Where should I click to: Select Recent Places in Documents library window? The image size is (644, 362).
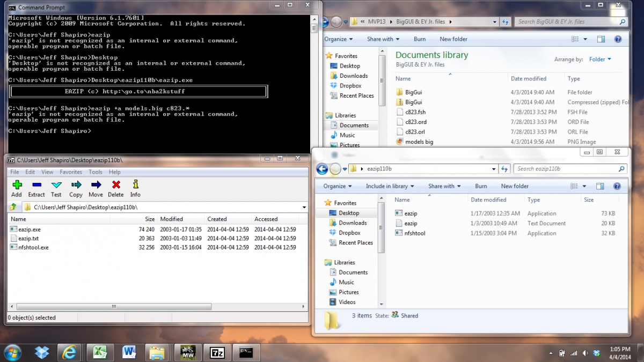(356, 95)
